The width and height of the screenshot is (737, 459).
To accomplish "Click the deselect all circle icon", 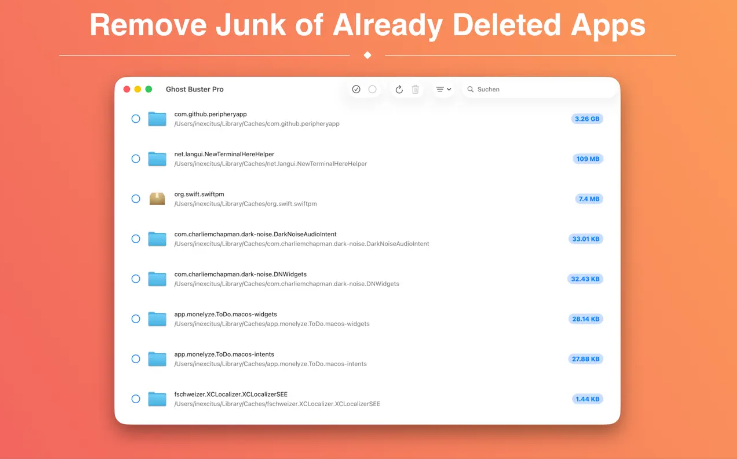I will [372, 89].
